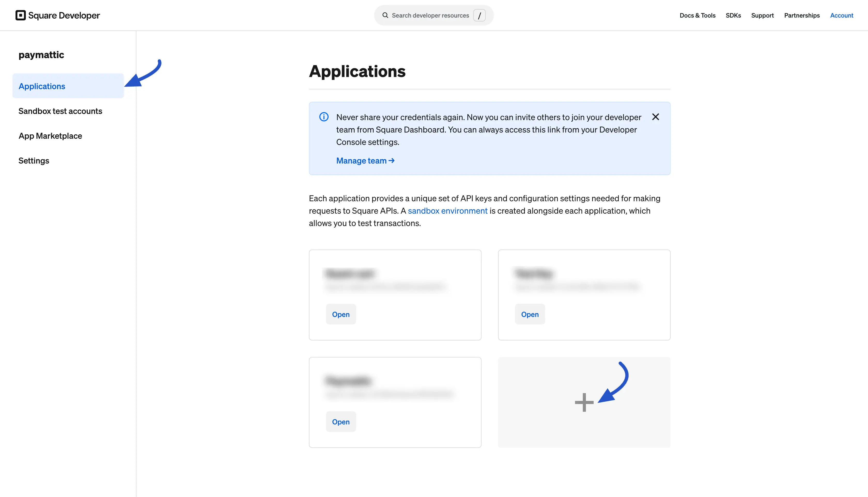Open the SDKs menu
This screenshot has width=868, height=497.
click(733, 15)
